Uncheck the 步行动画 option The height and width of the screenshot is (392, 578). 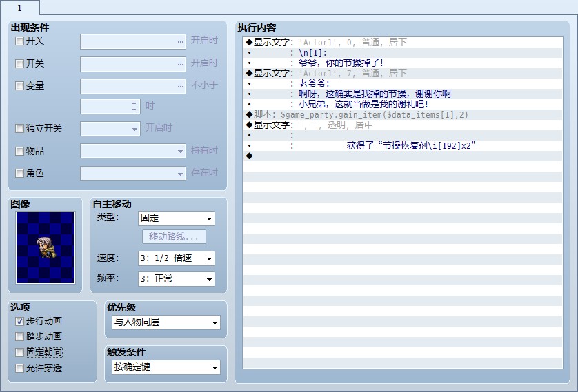click(x=19, y=321)
